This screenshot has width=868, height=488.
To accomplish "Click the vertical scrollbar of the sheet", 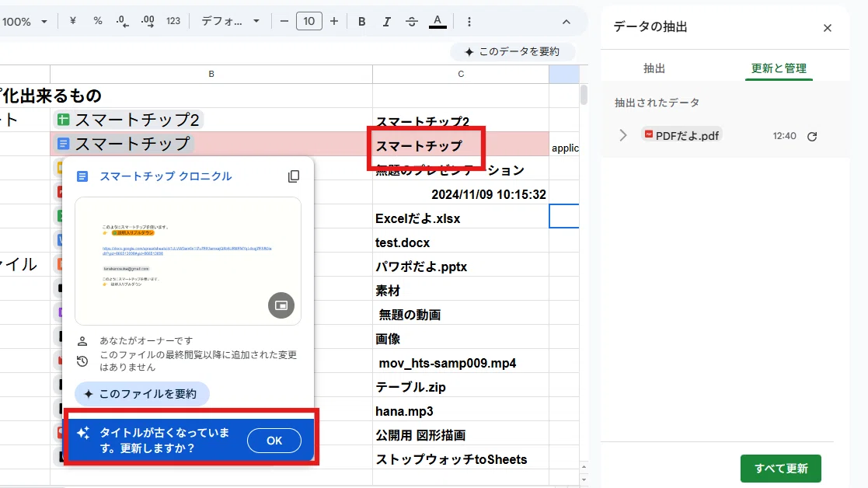I will (x=584, y=95).
